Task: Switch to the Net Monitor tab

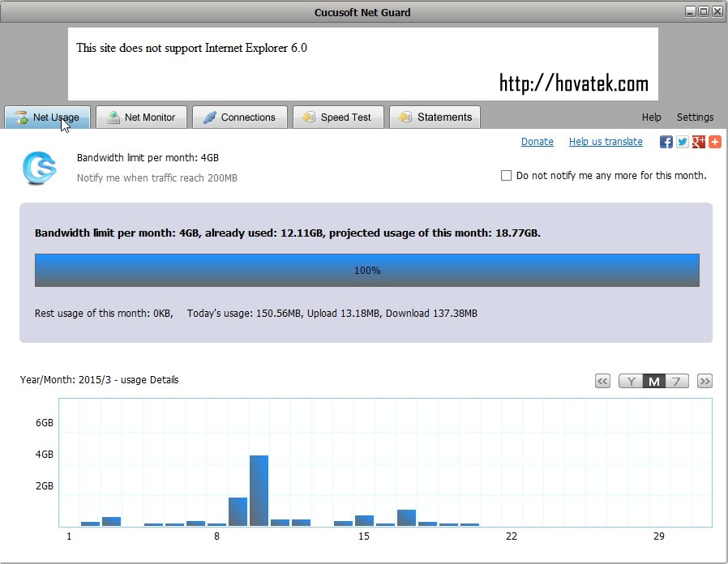Action: pos(141,117)
